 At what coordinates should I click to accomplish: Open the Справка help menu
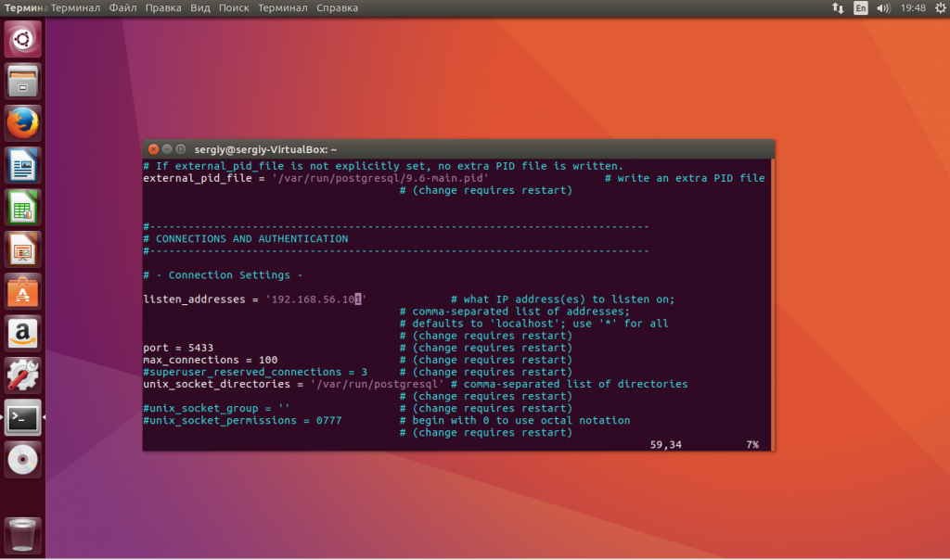click(337, 8)
